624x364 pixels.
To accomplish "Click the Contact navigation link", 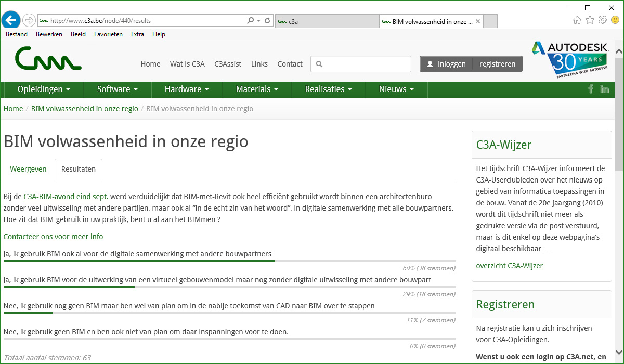I will [x=290, y=64].
